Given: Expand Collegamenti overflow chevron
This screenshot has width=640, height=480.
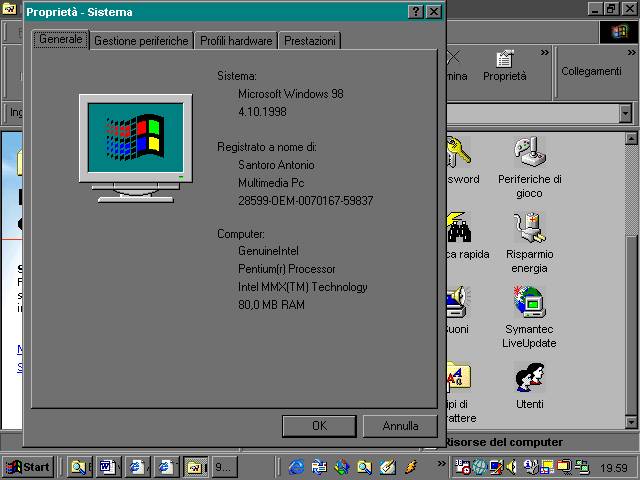Looking at the screenshot, I should pyautogui.click(x=631, y=52).
